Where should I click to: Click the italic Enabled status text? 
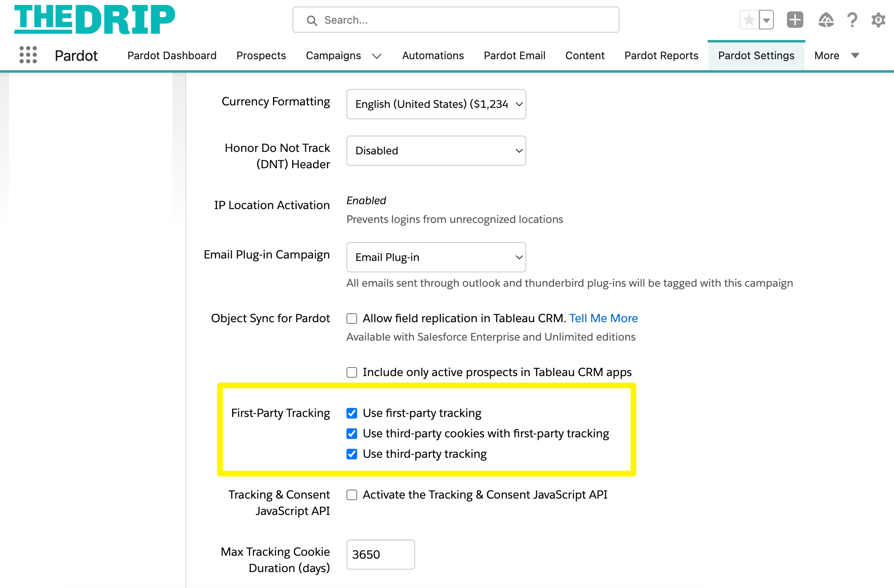click(x=366, y=200)
